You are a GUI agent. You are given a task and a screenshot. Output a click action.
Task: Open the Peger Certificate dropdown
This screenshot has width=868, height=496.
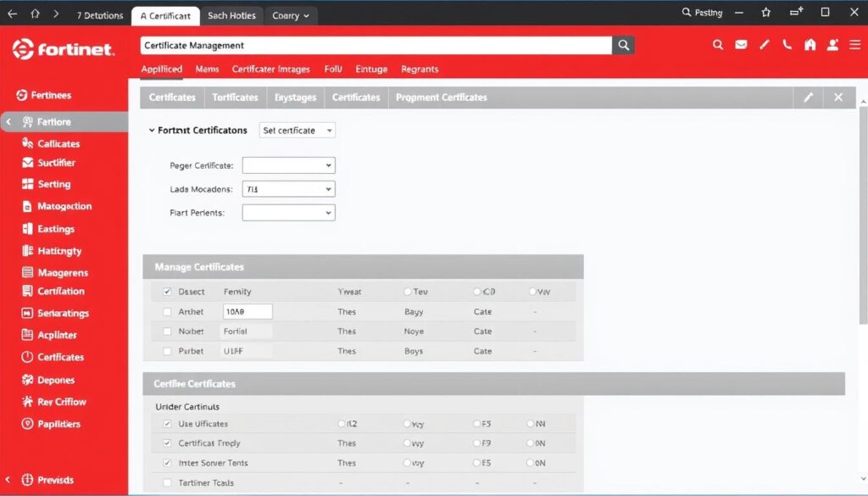(288, 165)
